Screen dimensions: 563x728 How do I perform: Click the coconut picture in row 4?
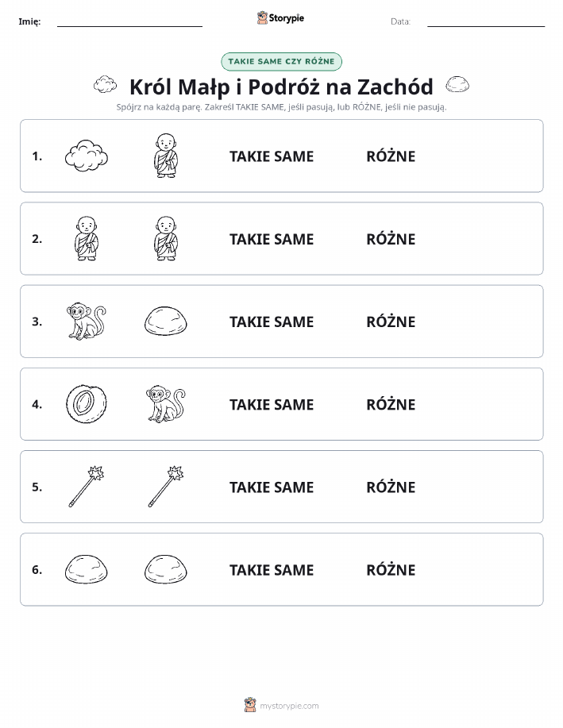point(87,403)
